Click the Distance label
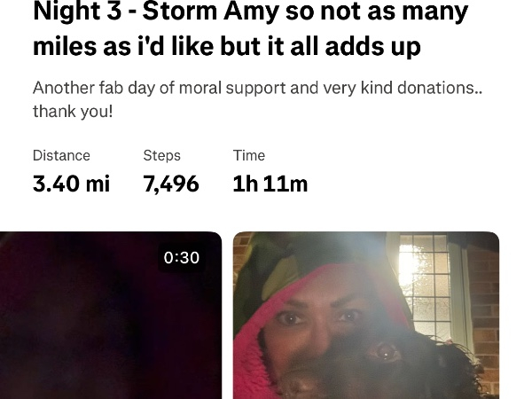 pos(61,155)
